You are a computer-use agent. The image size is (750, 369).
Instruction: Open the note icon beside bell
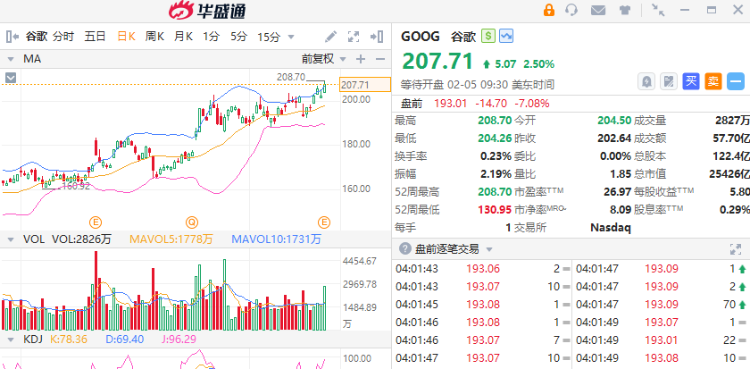[669, 82]
